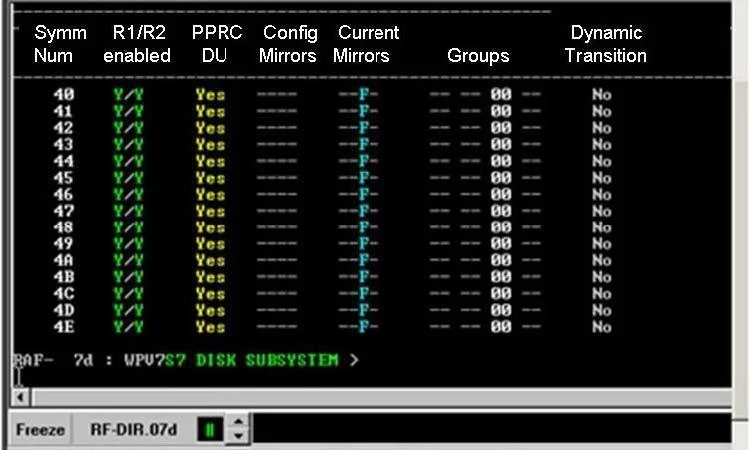Click the Current Mirrors F in row 42
Screen dimensions: 750x450
(364, 128)
